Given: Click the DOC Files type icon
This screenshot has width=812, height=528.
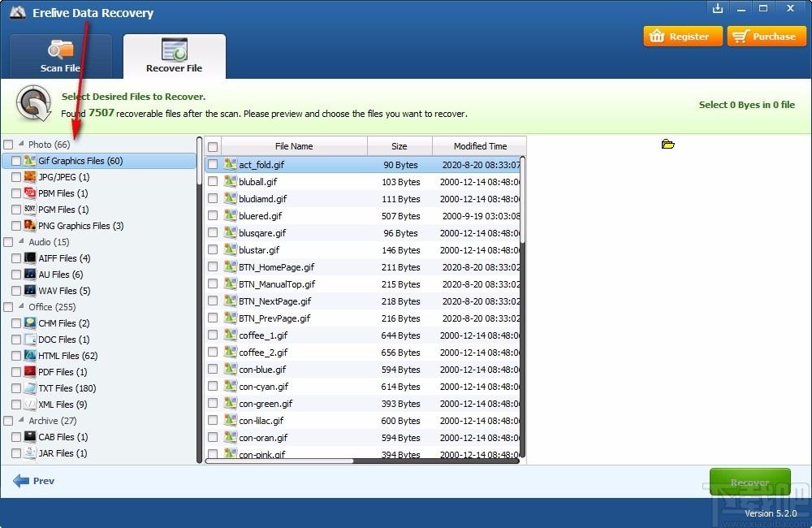Looking at the screenshot, I should click(x=30, y=340).
